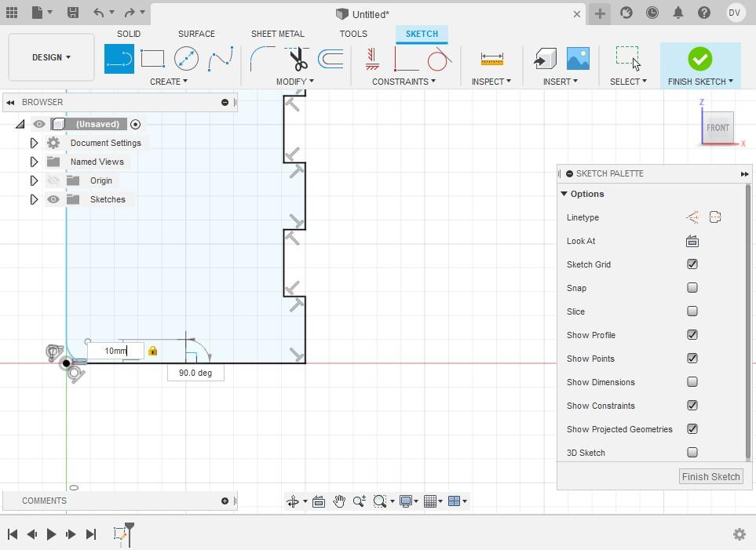Open the notifications bell
This screenshot has height=550, width=756.
[678, 13]
